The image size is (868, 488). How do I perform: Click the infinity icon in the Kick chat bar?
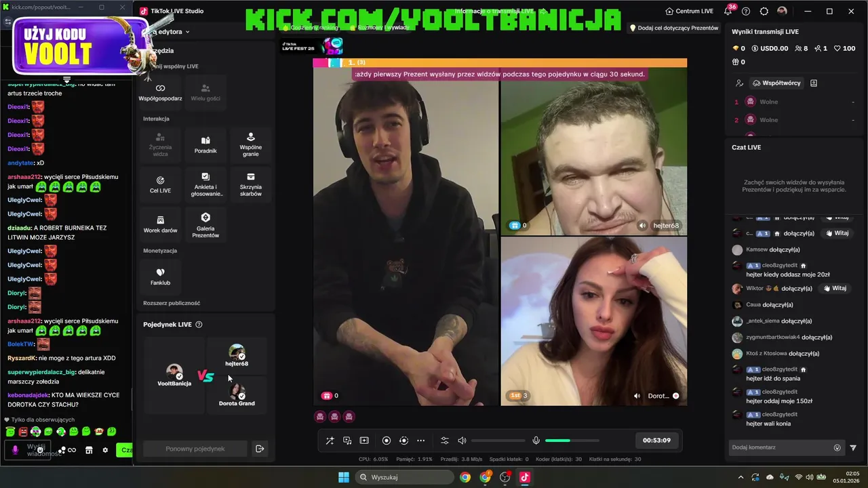(x=72, y=450)
